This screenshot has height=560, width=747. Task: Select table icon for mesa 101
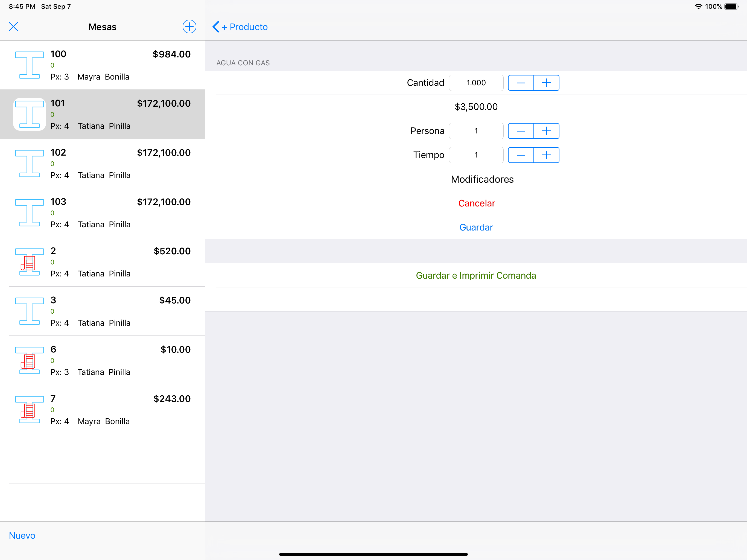pos(29,115)
